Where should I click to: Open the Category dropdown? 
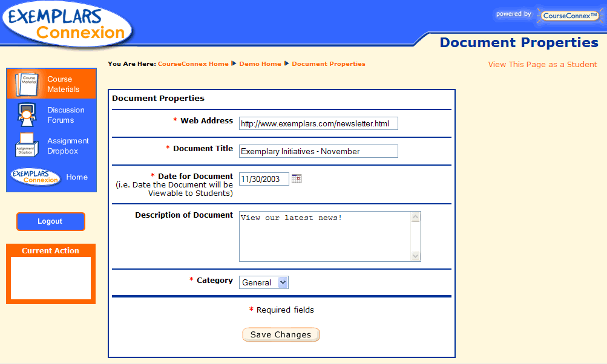[264, 282]
